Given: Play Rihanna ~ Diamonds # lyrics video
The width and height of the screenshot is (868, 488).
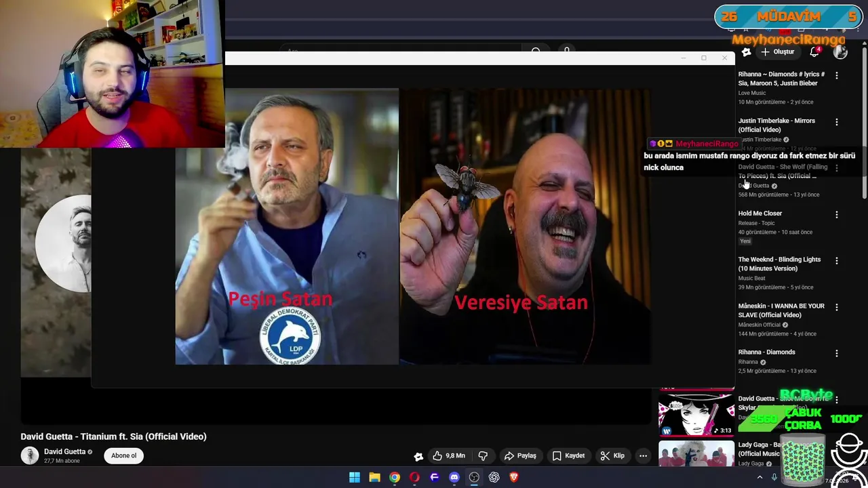Looking at the screenshot, I should tap(781, 79).
